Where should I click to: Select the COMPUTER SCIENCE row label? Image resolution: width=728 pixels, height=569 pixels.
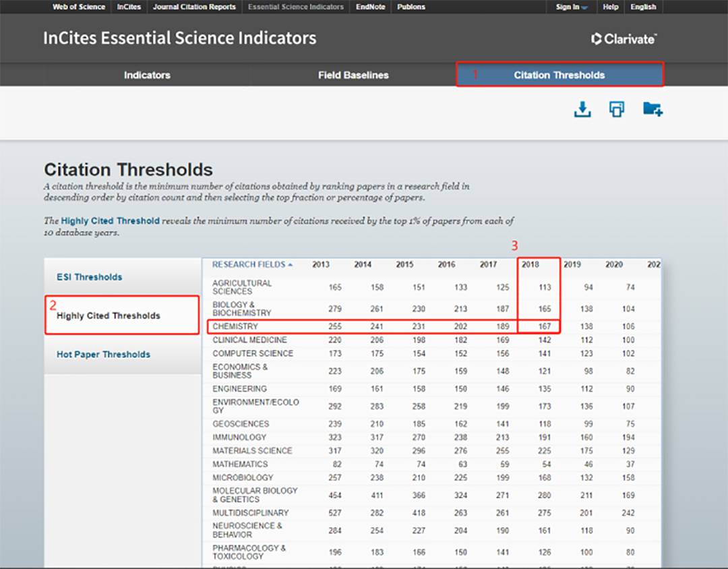coord(253,353)
